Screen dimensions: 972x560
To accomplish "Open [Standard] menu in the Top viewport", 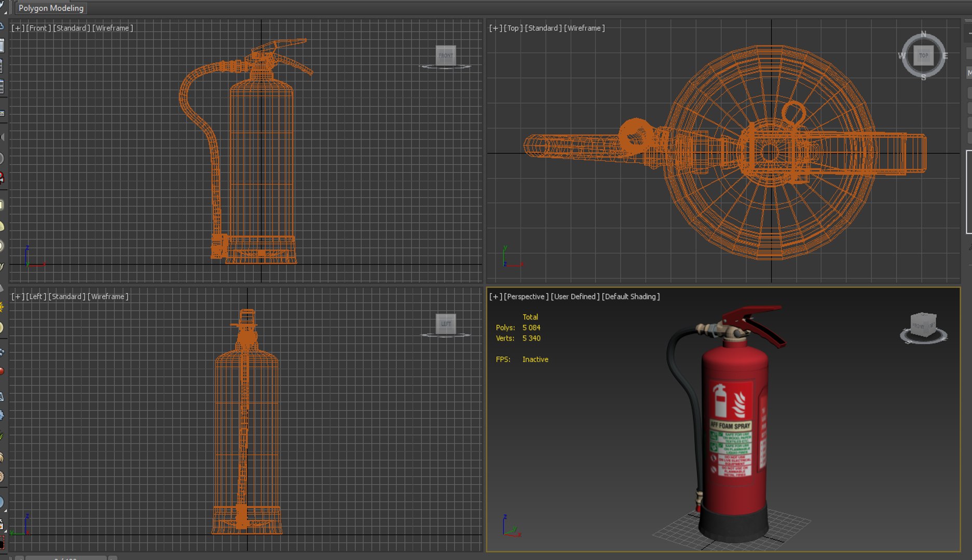I will (x=543, y=28).
